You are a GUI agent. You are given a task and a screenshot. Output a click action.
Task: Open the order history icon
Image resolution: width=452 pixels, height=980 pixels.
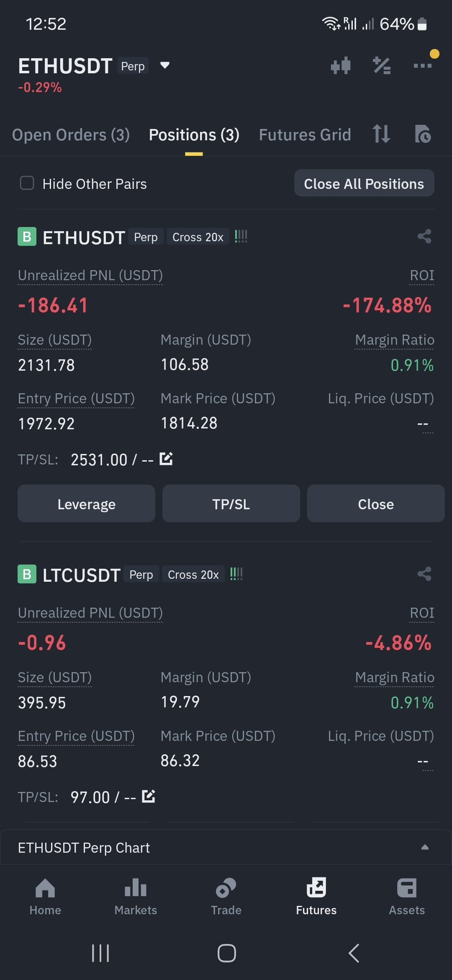pyautogui.click(x=423, y=134)
